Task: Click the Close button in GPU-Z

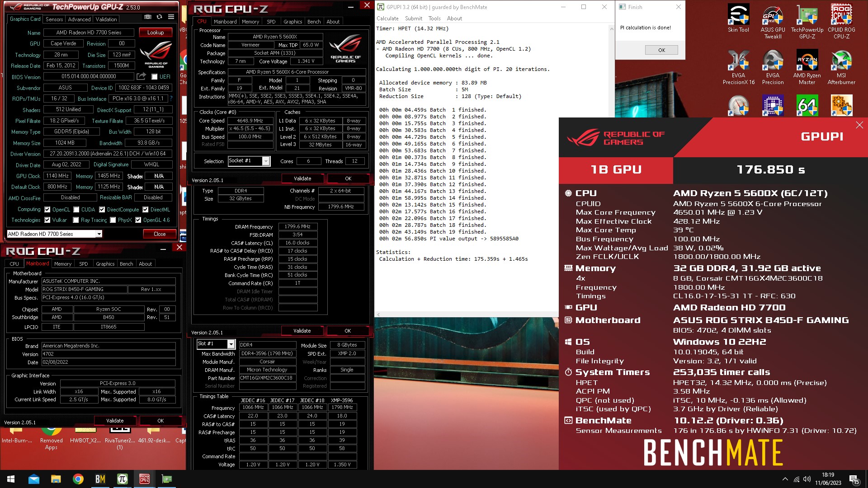Action: pyautogui.click(x=160, y=234)
